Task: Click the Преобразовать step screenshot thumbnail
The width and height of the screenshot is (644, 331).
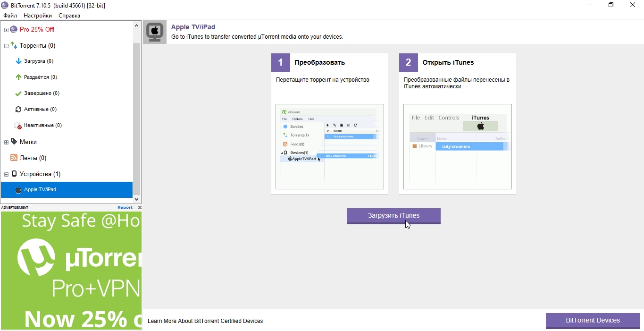Action: click(x=330, y=146)
